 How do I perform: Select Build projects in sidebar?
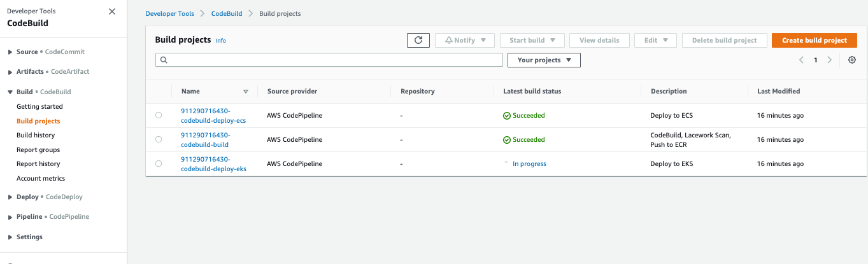[x=38, y=121]
